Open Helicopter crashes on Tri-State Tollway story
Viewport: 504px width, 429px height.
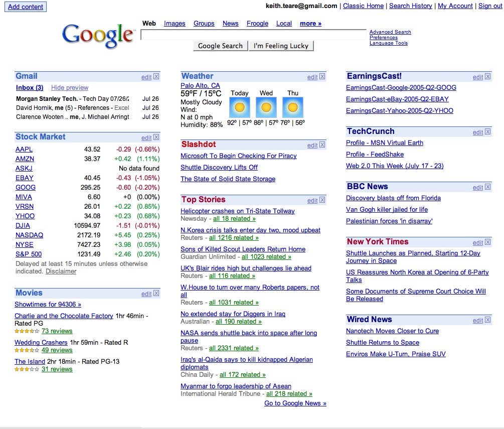coord(238,211)
